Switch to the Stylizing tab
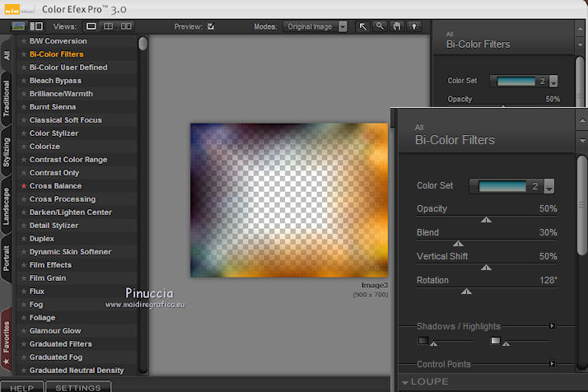 (x=7, y=152)
